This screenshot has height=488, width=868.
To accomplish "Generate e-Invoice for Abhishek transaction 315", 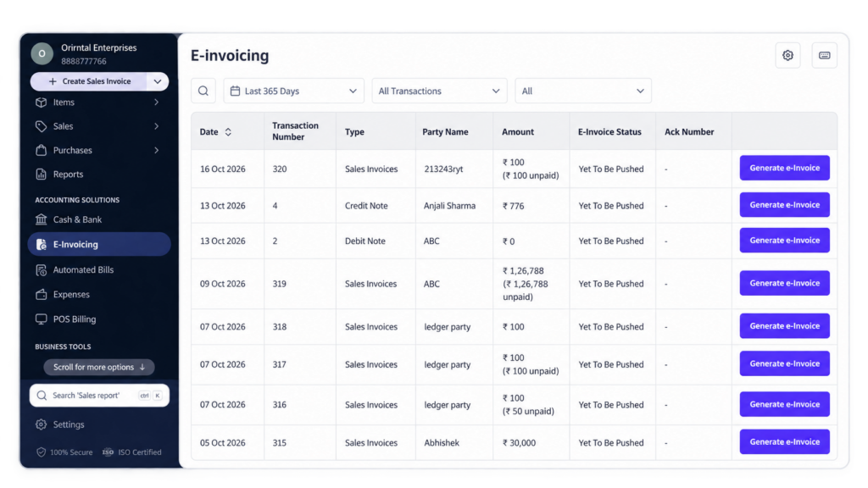I will [784, 441].
